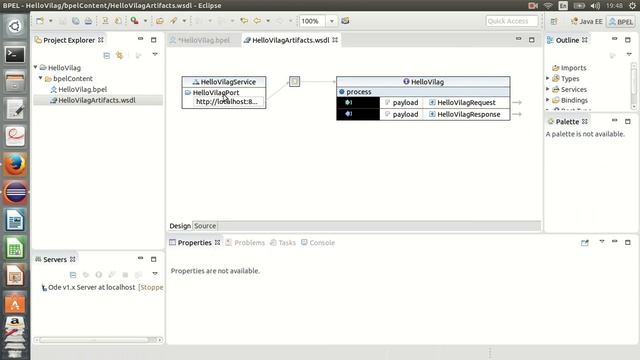Collapse the bpelContent folder node

[x=40, y=78]
